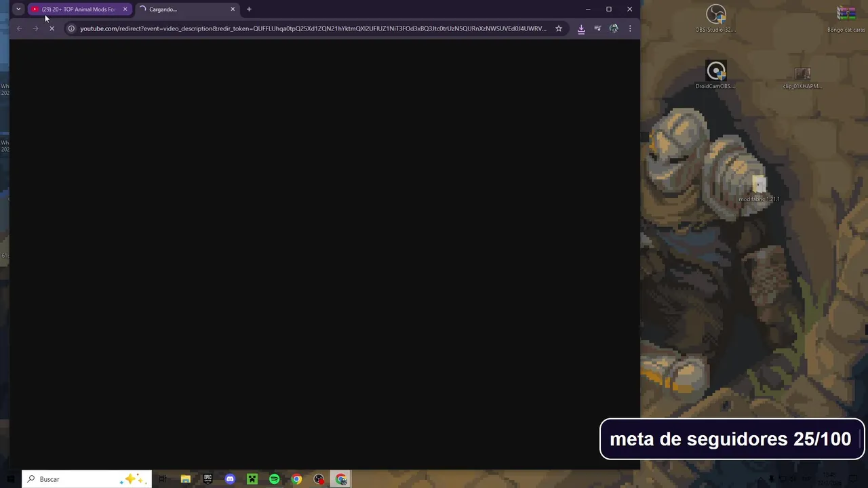Go back with the browser back arrow
The height and width of the screenshot is (488, 868).
tap(19, 28)
